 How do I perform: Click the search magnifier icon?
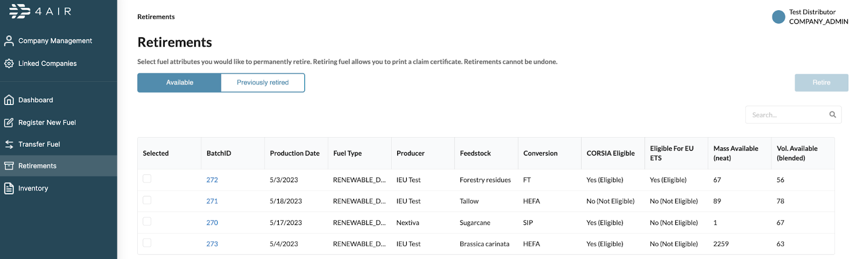[x=833, y=114]
